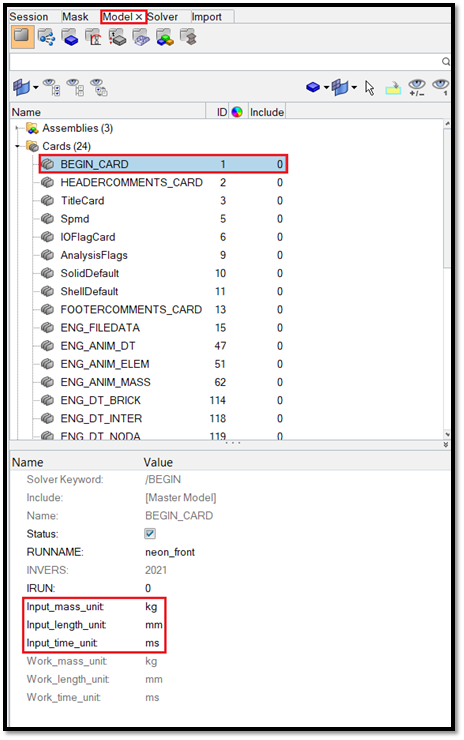Click the yellow move-to-folder icon
464x740 pixels.
[393, 88]
